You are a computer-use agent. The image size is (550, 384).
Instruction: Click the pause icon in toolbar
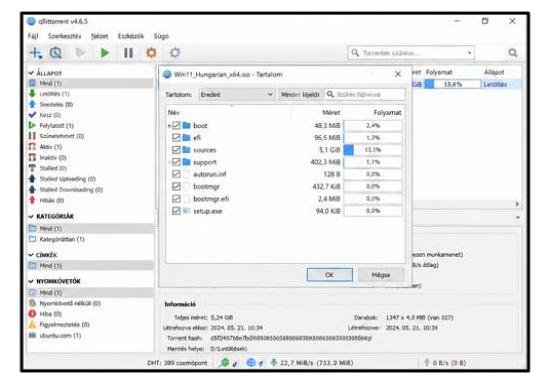pos(128,53)
